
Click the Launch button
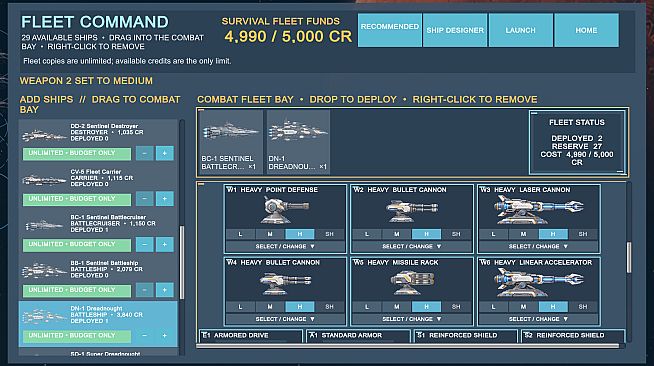[x=521, y=30]
